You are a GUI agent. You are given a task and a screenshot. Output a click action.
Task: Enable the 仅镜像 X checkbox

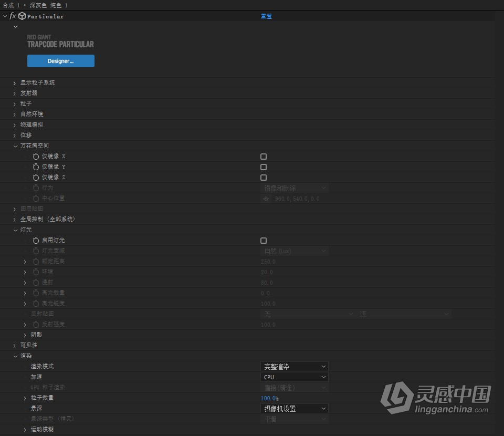tap(264, 157)
